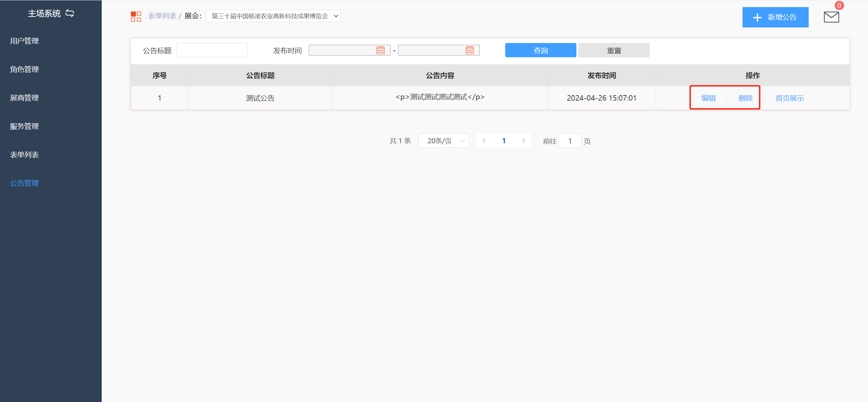
Task: Click the 主场系统 title
Action: [44, 14]
